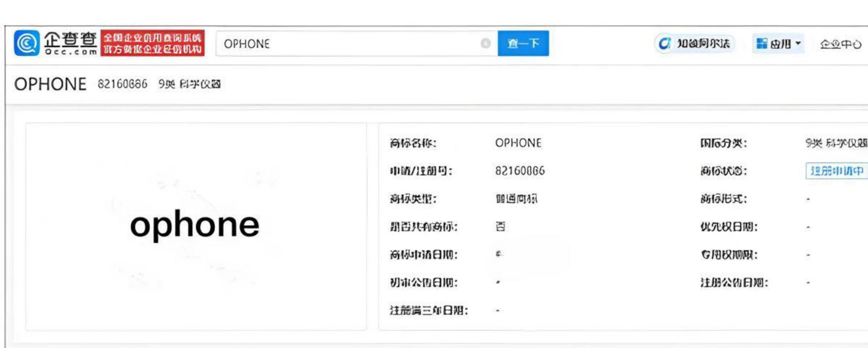Click the blue Qcc logo icon

point(27,43)
